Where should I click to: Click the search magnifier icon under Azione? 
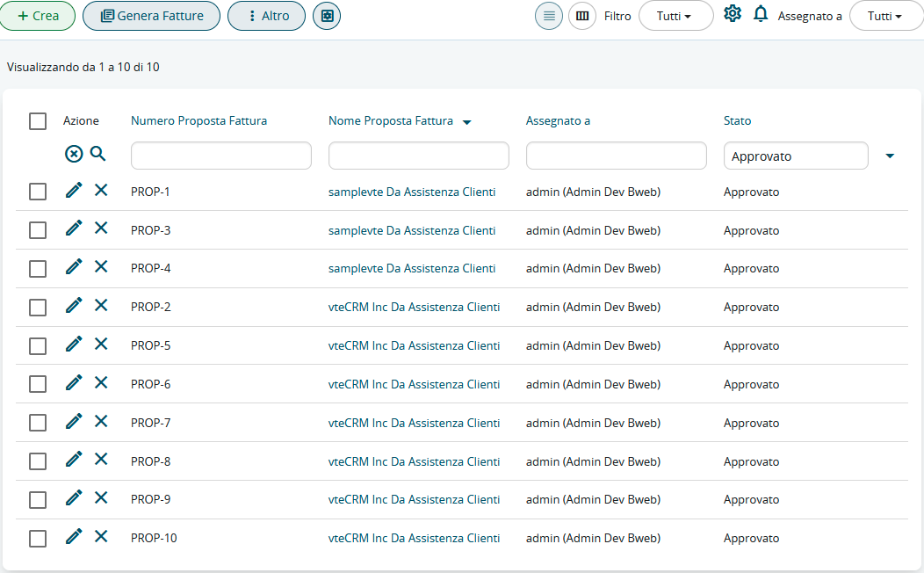coord(97,154)
